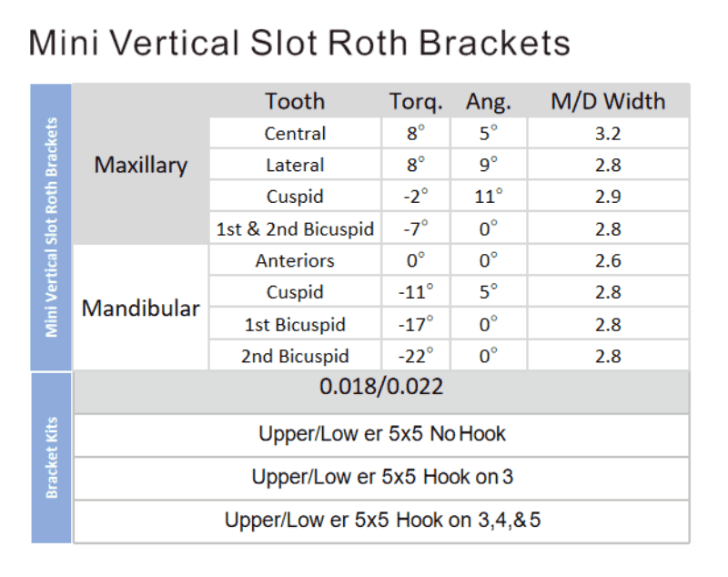This screenshot has width=728, height=577.
Task: Click the -22° torque value
Action: click(416, 356)
